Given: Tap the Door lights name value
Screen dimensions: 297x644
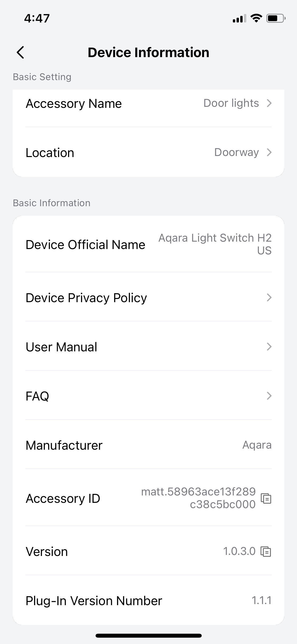Looking at the screenshot, I should (231, 103).
